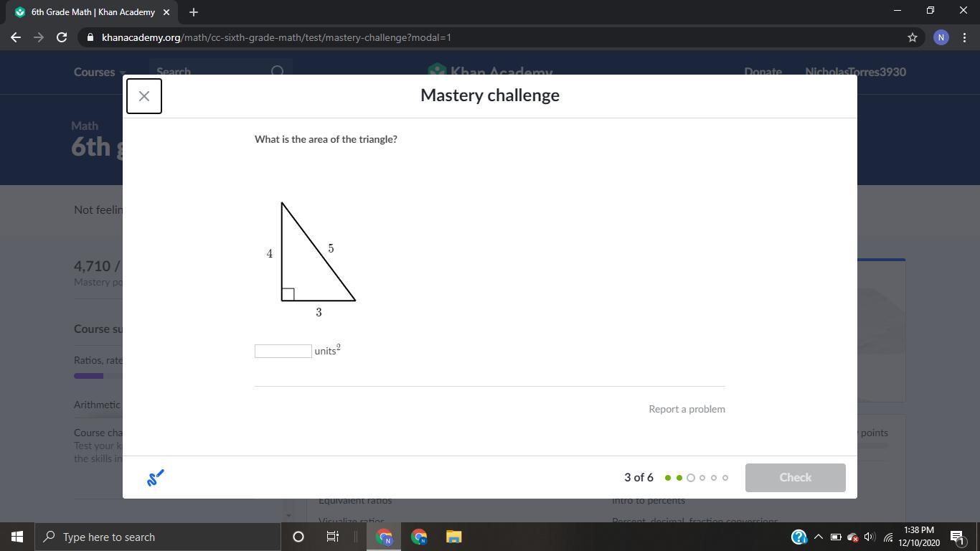Click the 3 of 6 progress text
The height and width of the screenshot is (551, 980).
point(639,478)
